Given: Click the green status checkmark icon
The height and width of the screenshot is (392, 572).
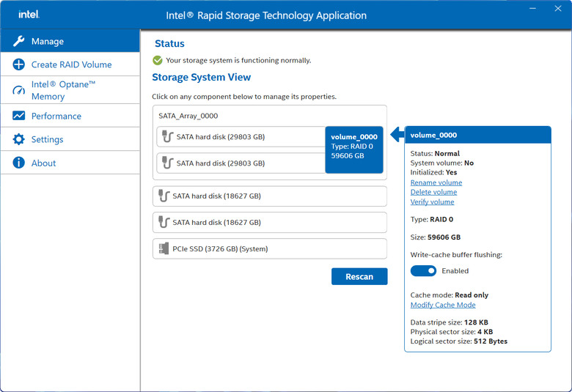Looking at the screenshot, I should coord(158,60).
